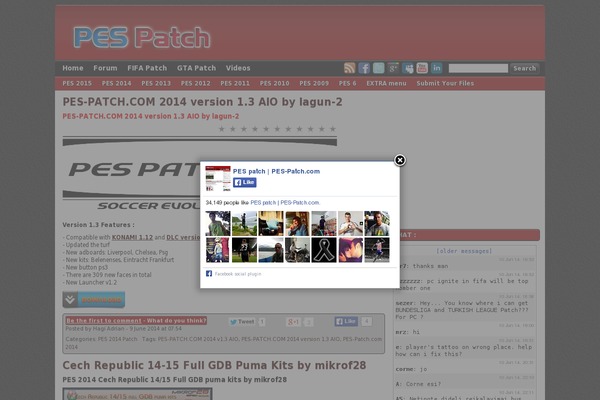Select the PES 2015 category
The image size is (600, 400).
[77, 83]
